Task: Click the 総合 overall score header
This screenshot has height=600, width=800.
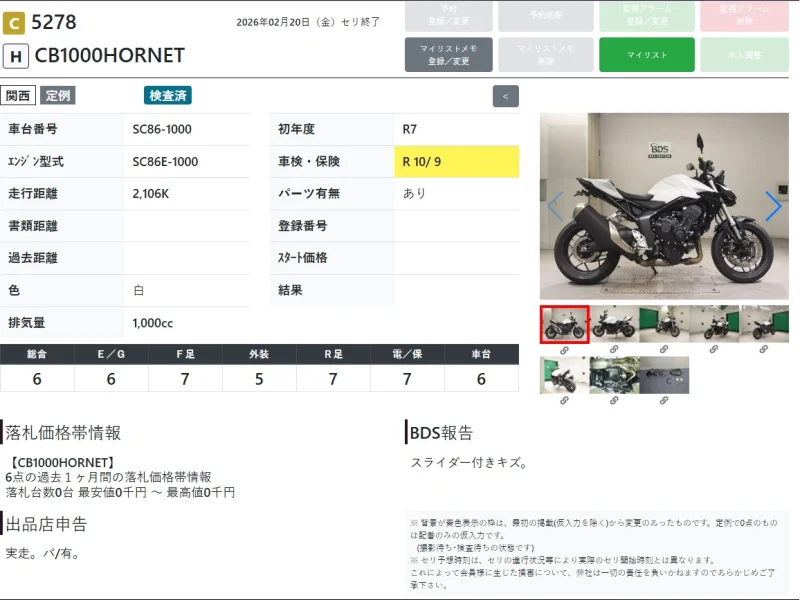Action: pyautogui.click(x=37, y=354)
